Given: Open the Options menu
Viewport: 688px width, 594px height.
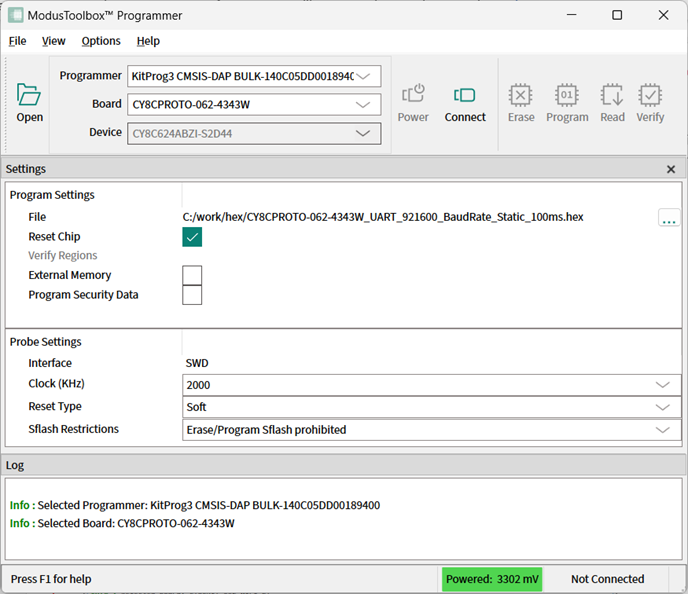Looking at the screenshot, I should coord(101,41).
